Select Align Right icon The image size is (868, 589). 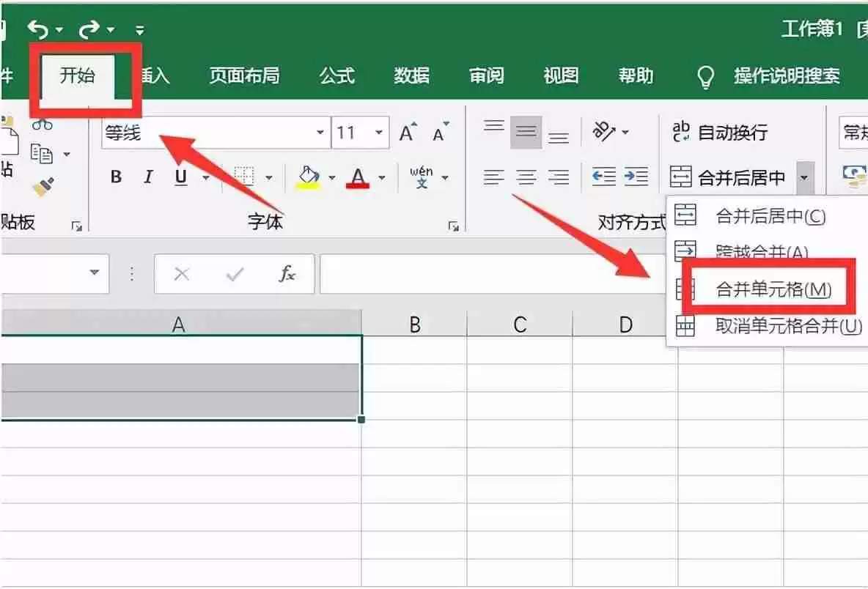pyautogui.click(x=559, y=177)
